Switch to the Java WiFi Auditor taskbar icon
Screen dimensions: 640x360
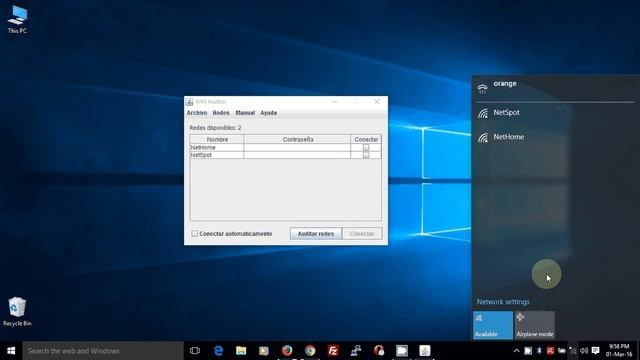[x=424, y=351]
